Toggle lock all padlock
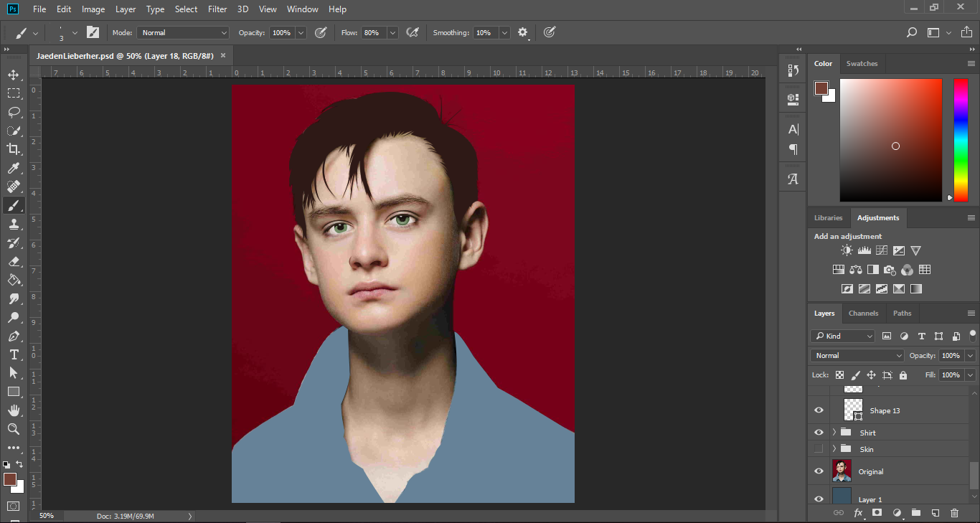Image resolution: width=980 pixels, height=523 pixels. pyautogui.click(x=903, y=374)
